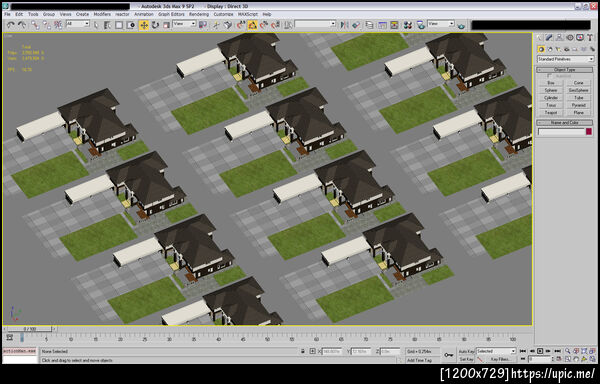Activate the Select and Move tool
This screenshot has width=600, height=384.
point(144,25)
